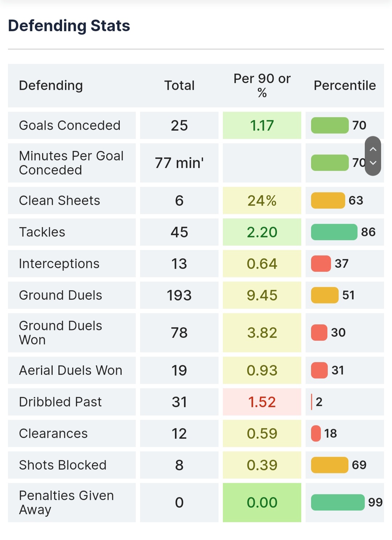Select the Minutes Per Goal Conceded label

pyautogui.click(x=72, y=163)
